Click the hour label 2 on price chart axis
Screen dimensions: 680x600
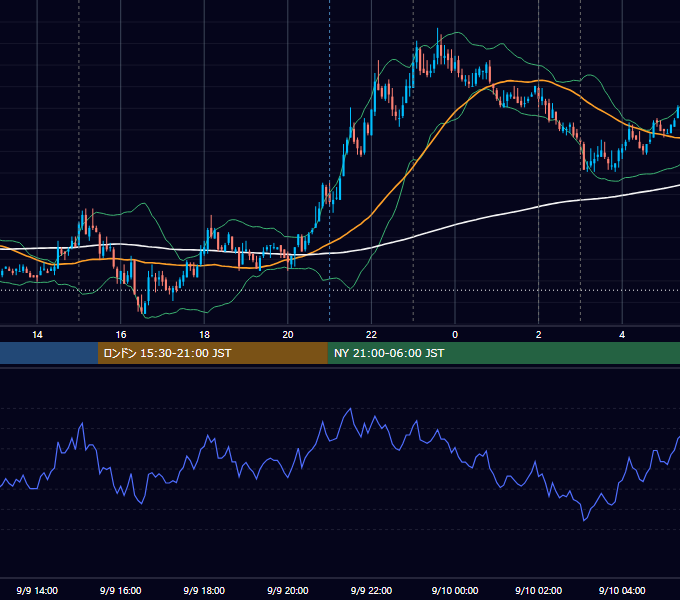539,335
